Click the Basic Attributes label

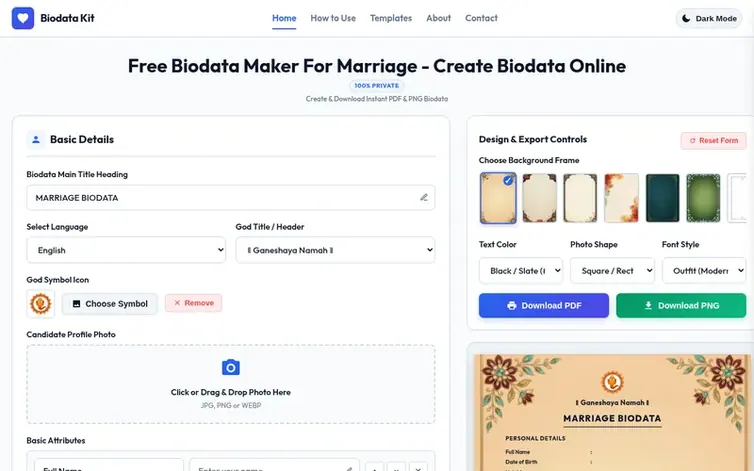click(x=56, y=440)
